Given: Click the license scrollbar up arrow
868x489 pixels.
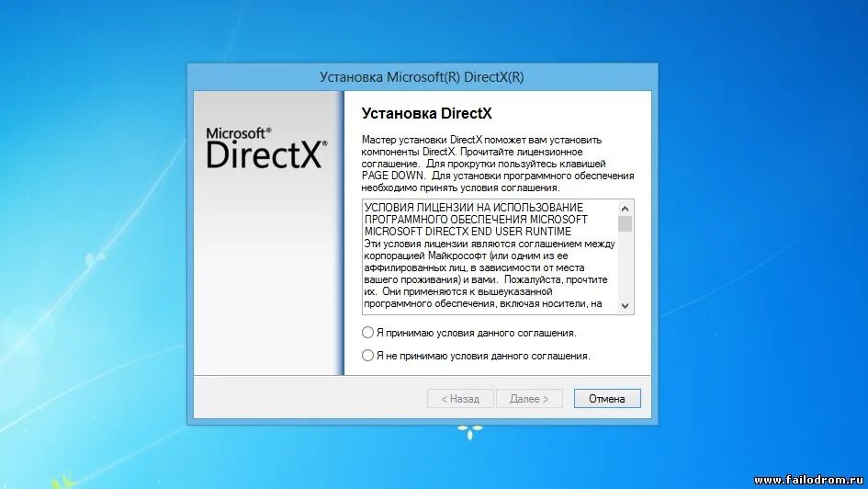Looking at the screenshot, I should pos(625,209).
